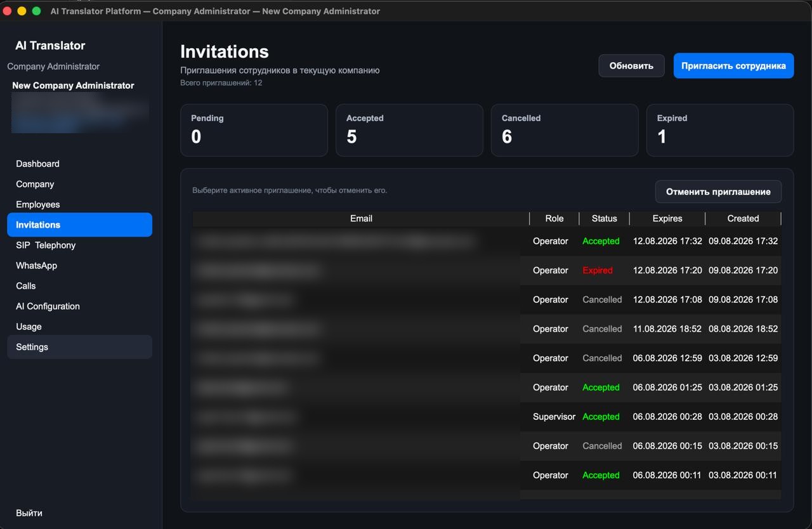Sort by the Expires column header
812x529 pixels.
click(667, 218)
